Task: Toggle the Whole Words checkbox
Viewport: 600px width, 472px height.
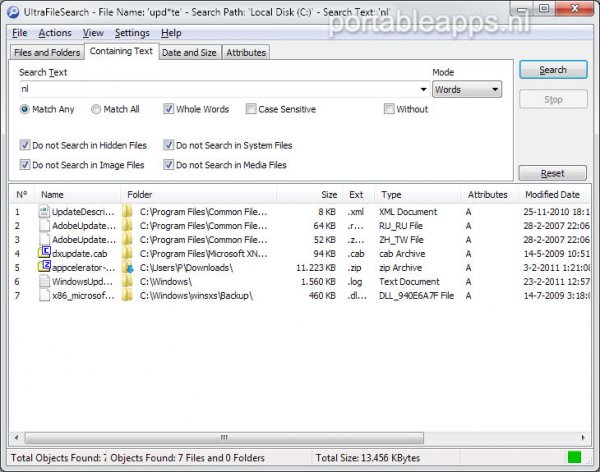Action: point(169,110)
